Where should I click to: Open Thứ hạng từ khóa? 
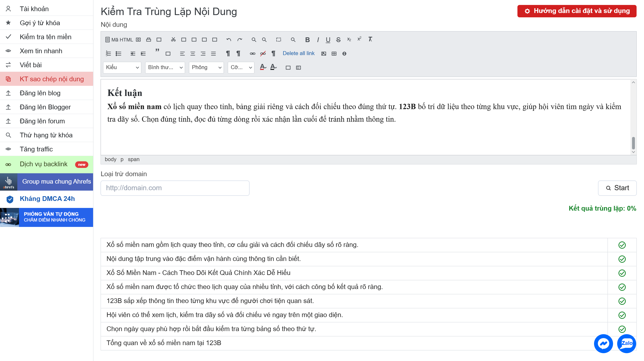pyautogui.click(x=47, y=135)
